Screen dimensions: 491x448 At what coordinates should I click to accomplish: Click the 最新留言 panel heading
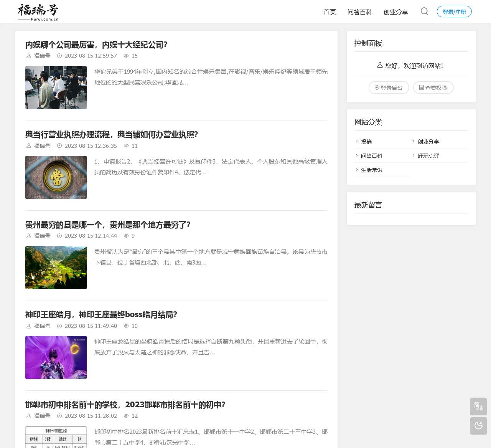[368, 205]
